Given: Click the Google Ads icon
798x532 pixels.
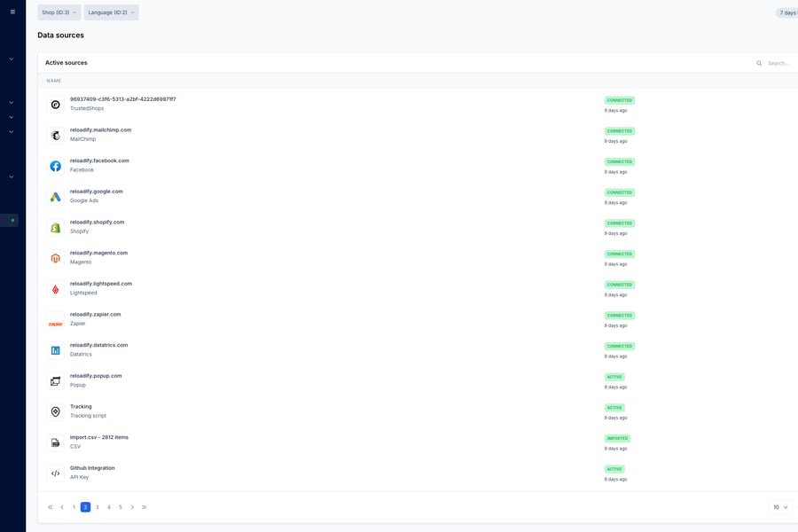Looking at the screenshot, I should (x=54, y=196).
